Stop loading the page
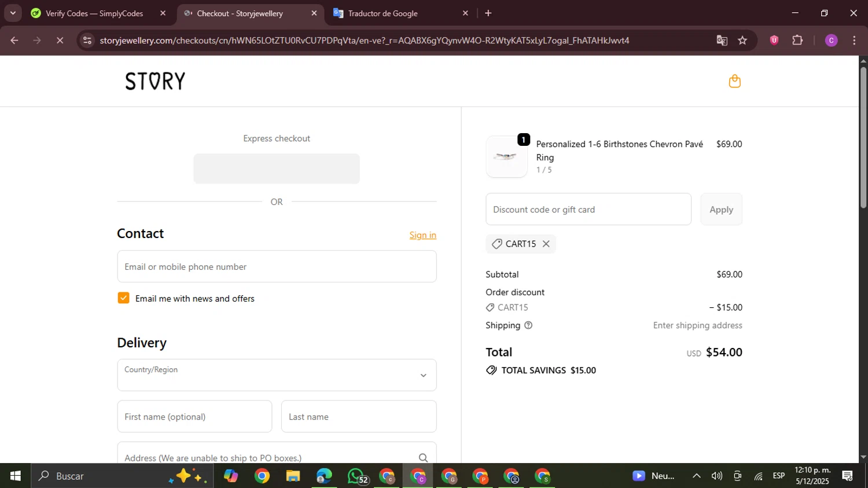868x488 pixels. (60, 41)
